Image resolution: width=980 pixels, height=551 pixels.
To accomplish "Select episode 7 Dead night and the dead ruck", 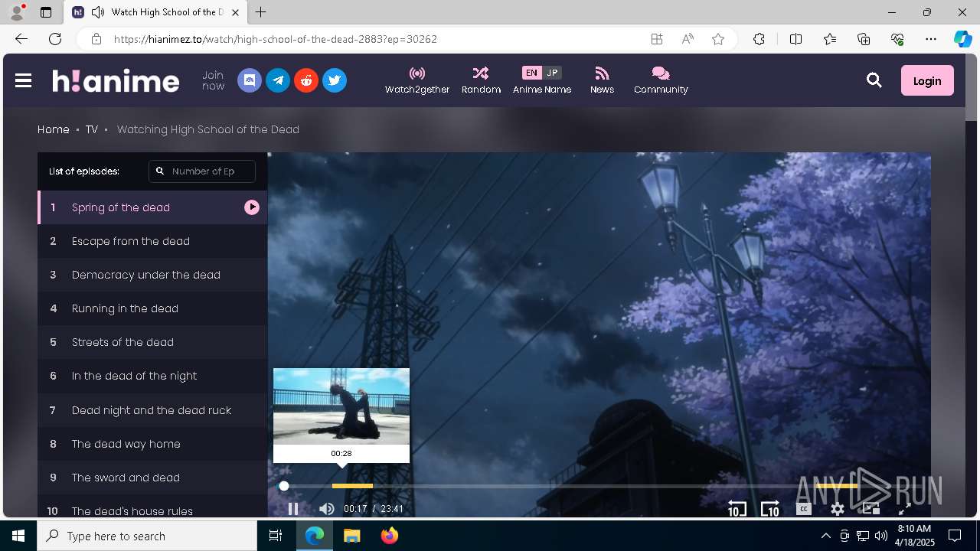I will 152,410.
